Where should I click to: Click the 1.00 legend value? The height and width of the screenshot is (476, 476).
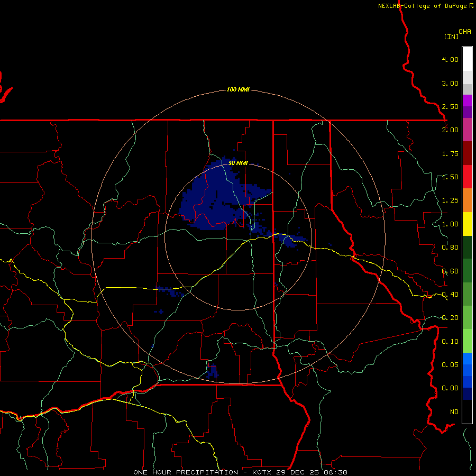450,224
